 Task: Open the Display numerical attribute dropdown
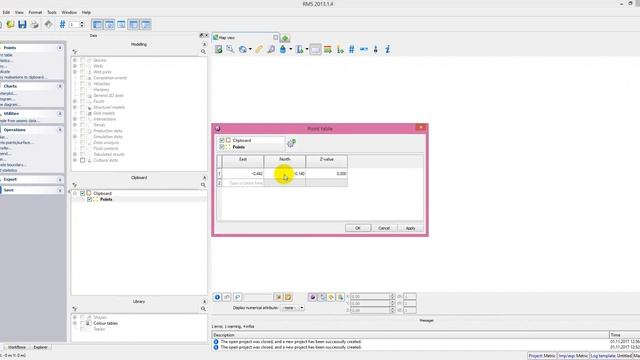click(x=292, y=308)
